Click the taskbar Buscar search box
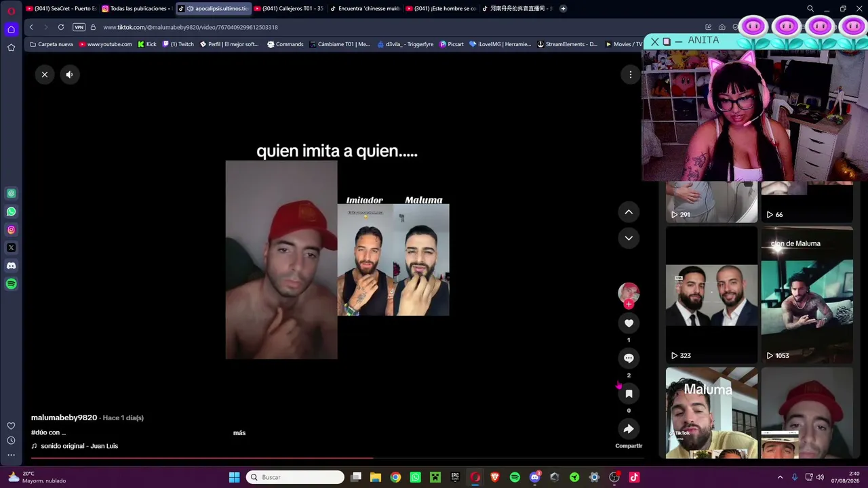Screen dimensions: 868x488 [295, 477]
